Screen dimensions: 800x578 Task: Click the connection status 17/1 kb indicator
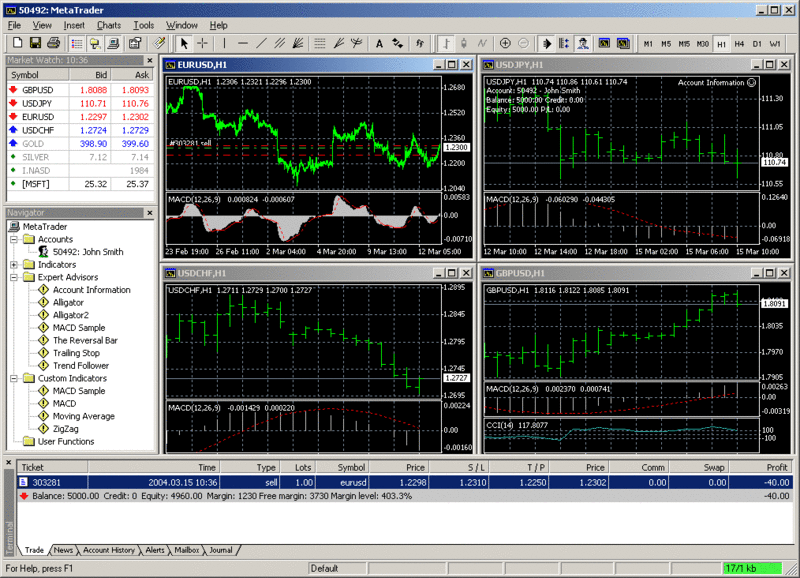(752, 568)
